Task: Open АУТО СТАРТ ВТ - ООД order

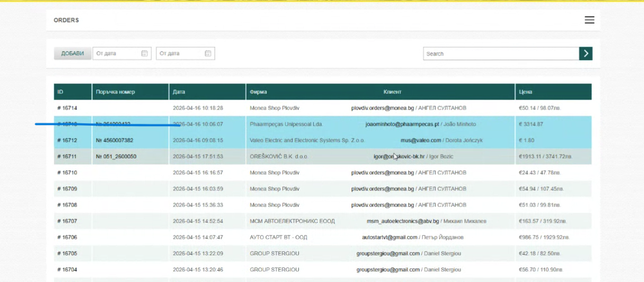Action: click(278, 238)
